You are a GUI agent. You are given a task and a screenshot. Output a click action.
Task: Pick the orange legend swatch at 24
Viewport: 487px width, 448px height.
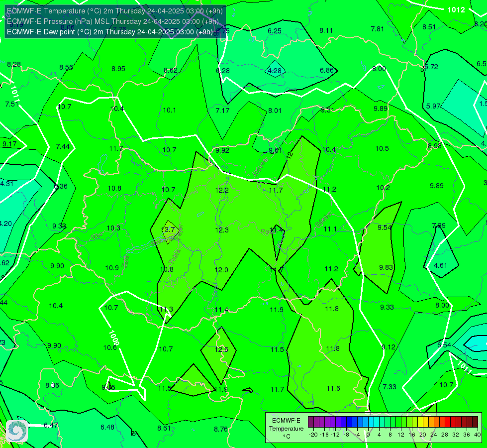(x=437, y=422)
